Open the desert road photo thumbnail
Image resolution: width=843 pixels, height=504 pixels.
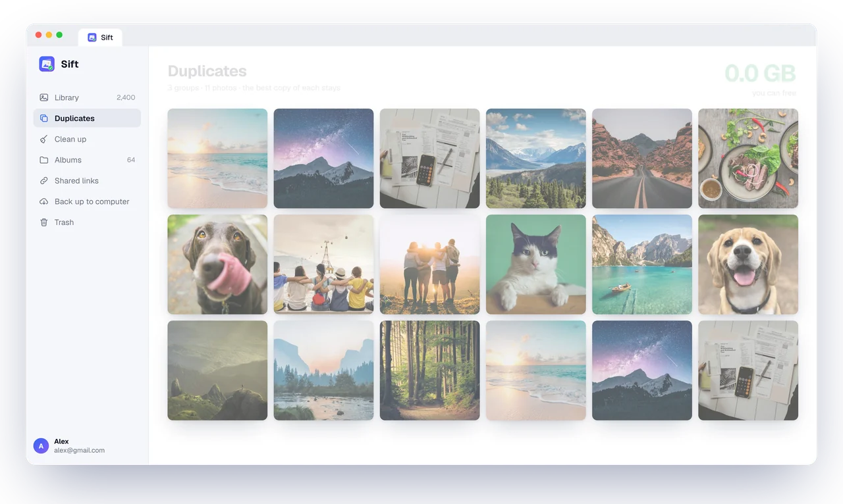[642, 159]
